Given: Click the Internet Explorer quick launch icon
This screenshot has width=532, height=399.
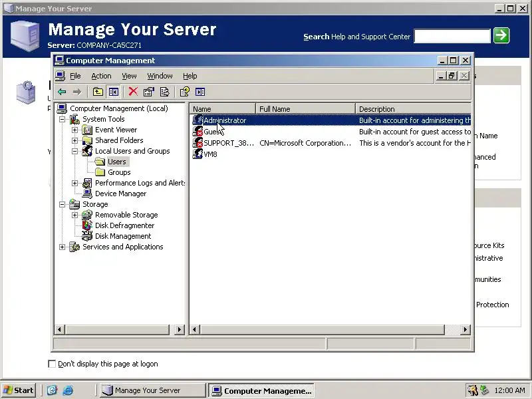Looking at the screenshot, I should point(68,390).
